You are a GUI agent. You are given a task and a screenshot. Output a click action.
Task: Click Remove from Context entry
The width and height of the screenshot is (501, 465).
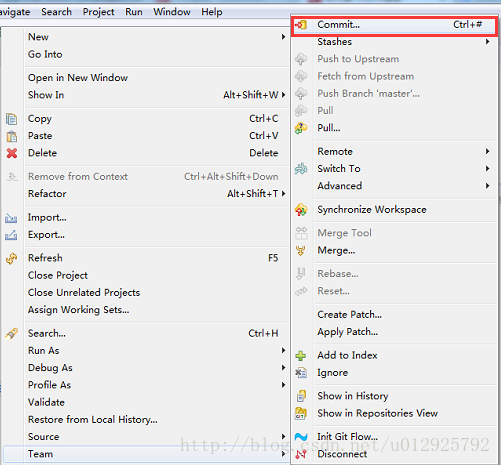click(78, 176)
